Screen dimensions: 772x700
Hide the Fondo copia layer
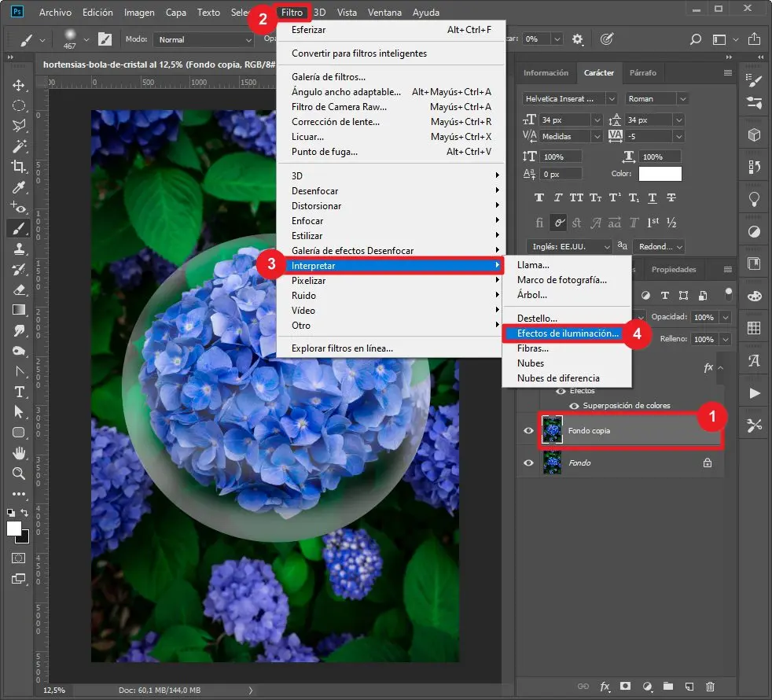coord(528,431)
